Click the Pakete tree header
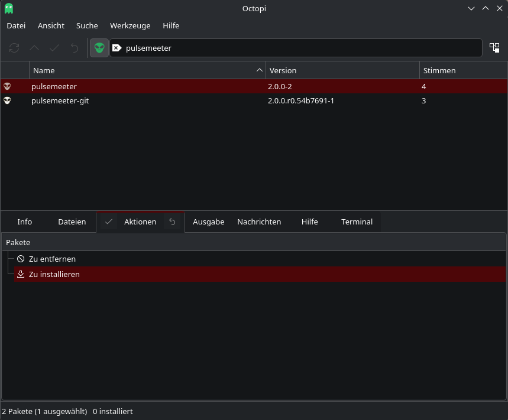Screen dimensions: 508x420 click(254, 242)
